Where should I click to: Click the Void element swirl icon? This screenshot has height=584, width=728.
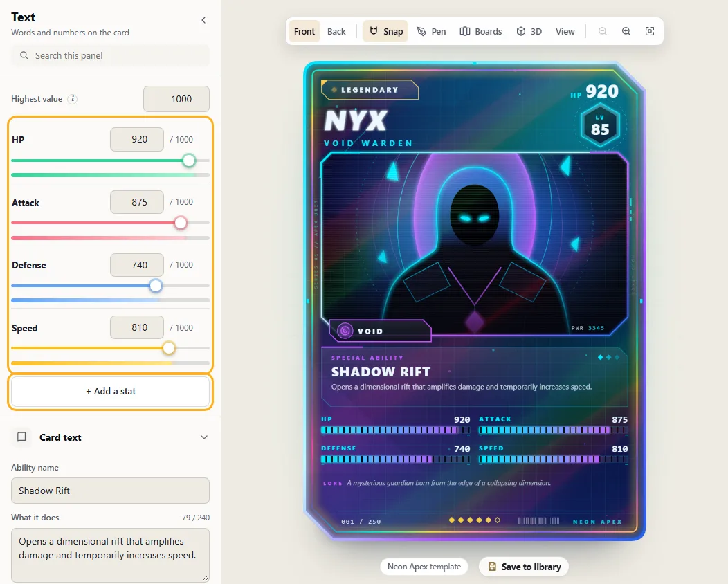(x=345, y=331)
